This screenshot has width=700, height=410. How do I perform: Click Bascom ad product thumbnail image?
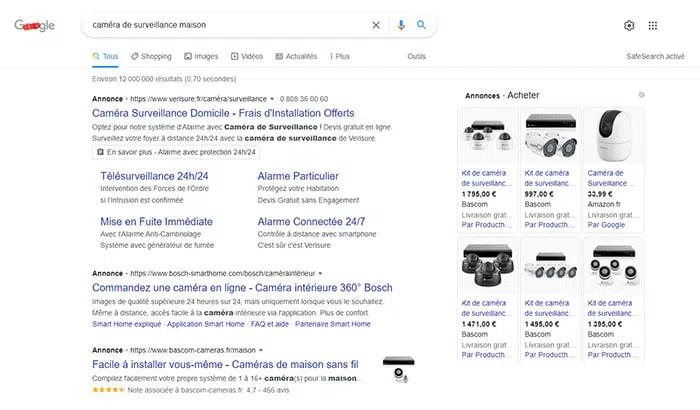pos(399,369)
